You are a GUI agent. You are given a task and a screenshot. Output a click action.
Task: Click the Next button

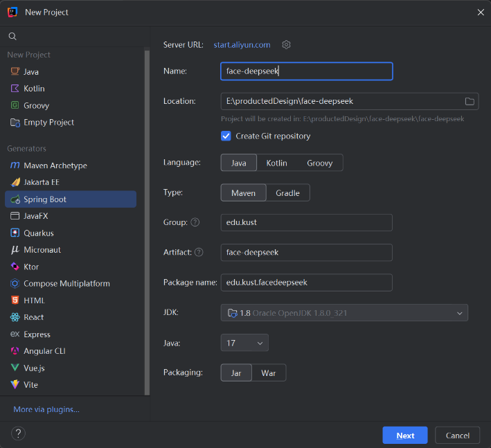tap(405, 436)
